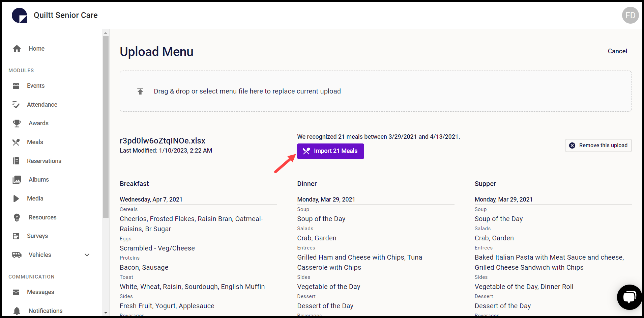This screenshot has width=644, height=318.
Task: Click the Media play icon
Action: [16, 198]
